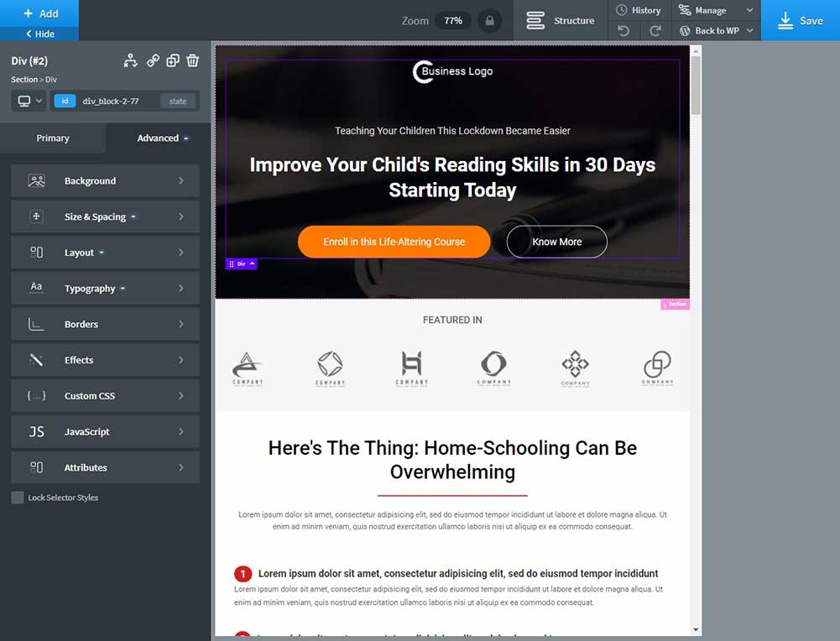The height and width of the screenshot is (641, 840).
Task: Open the Manage dropdown
Action: tap(716, 10)
